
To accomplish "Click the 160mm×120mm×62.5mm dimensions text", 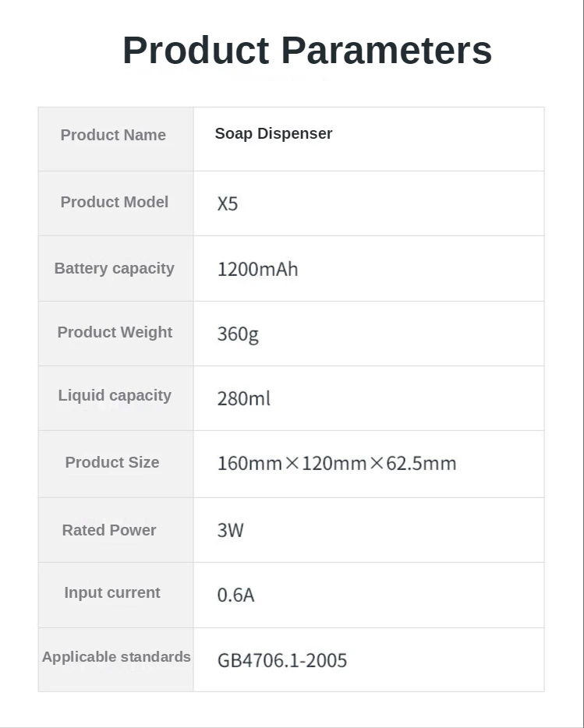I will 336,463.
